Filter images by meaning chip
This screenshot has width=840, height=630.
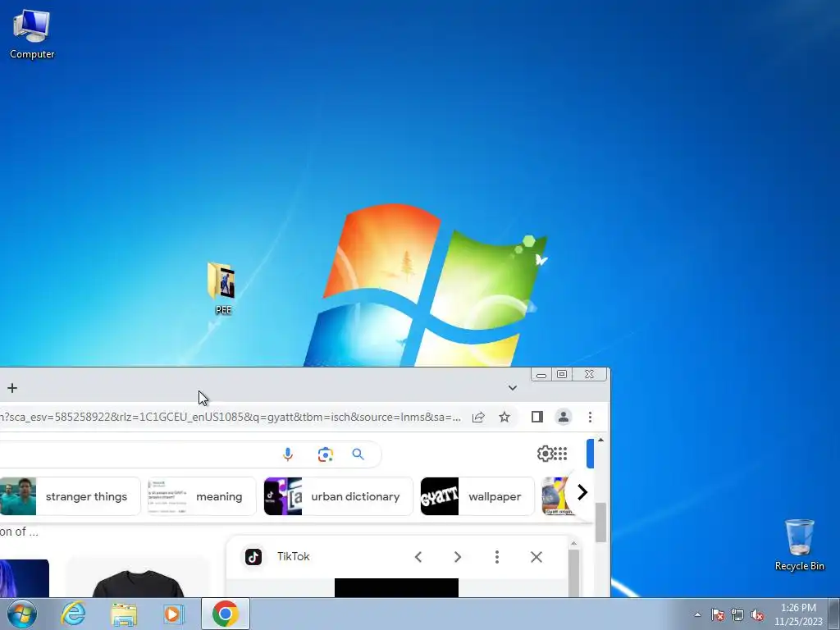(x=202, y=496)
